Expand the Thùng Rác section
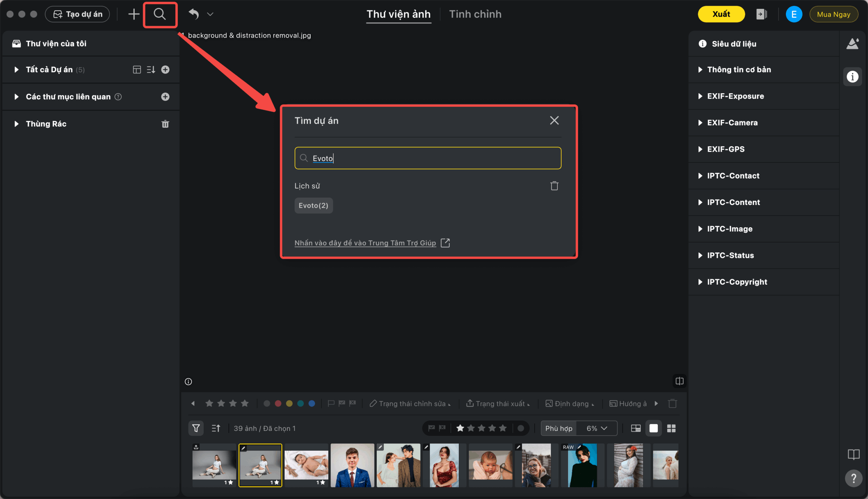868x499 pixels. [x=16, y=124]
